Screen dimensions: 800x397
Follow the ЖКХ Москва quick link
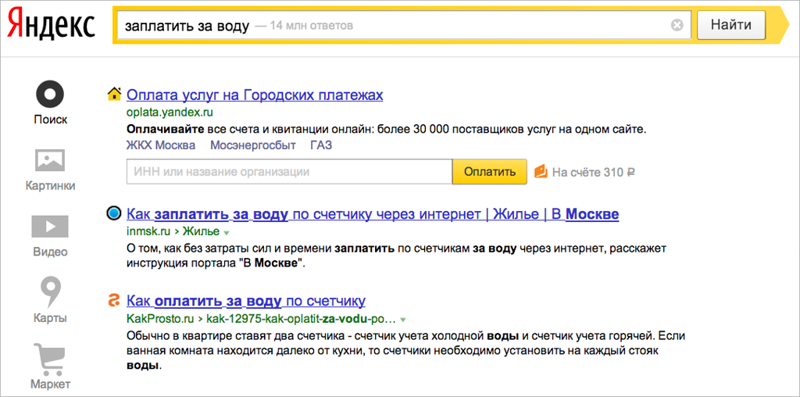tap(161, 145)
